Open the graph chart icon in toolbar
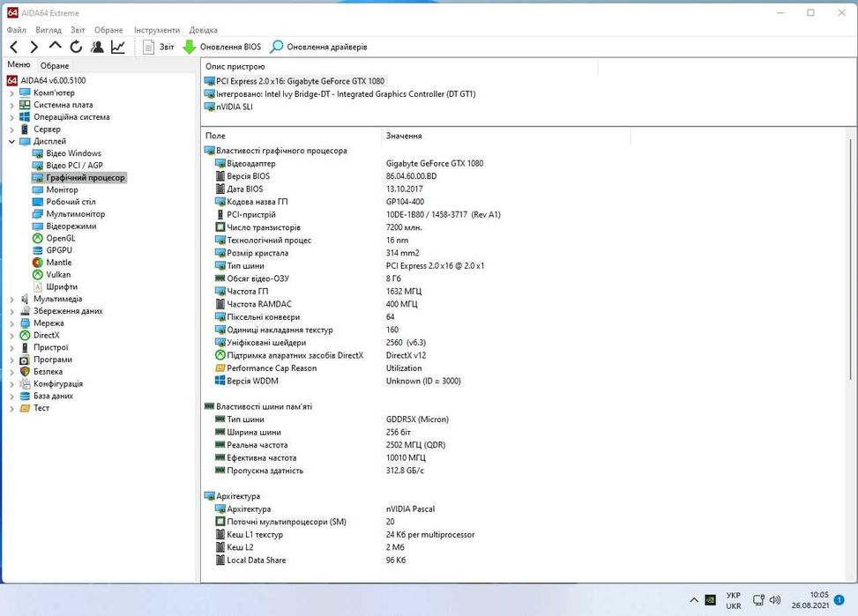This screenshot has height=616, width=858. point(118,47)
